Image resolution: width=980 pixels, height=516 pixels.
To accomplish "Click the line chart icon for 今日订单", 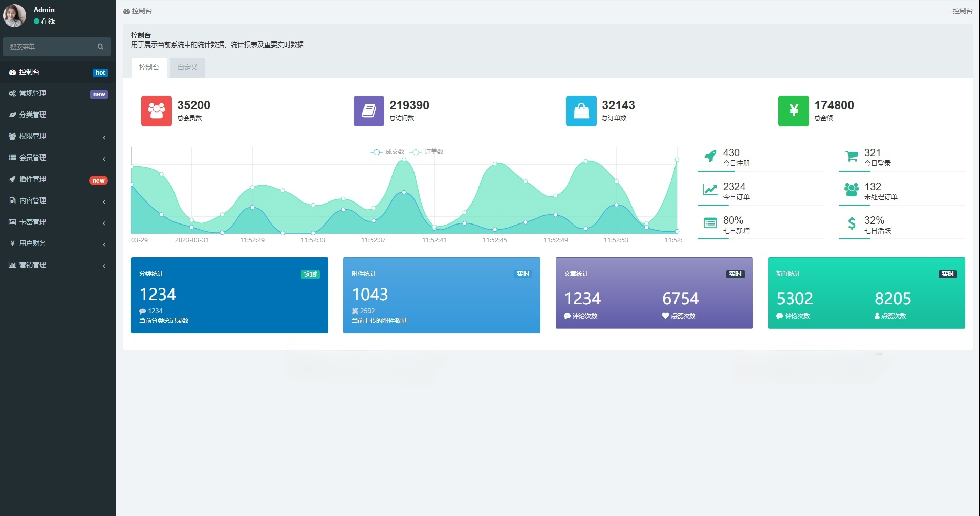I will tap(710, 190).
